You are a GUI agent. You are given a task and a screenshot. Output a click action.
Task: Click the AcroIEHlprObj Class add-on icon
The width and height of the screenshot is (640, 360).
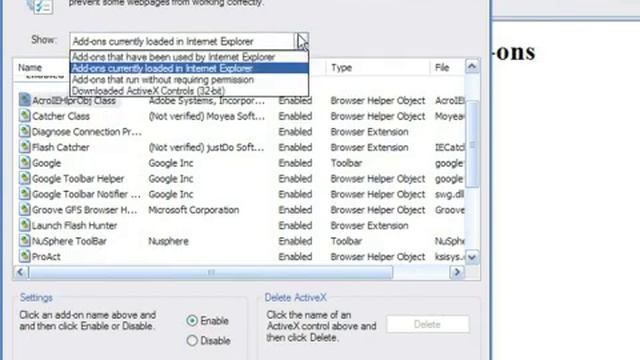(24, 100)
